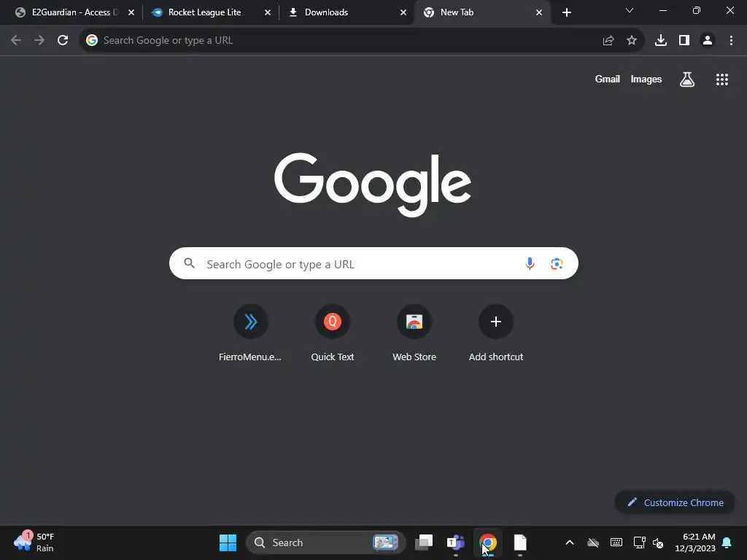Click the browser back arrow
Viewport: 747px width, 560px height.
tap(16, 41)
